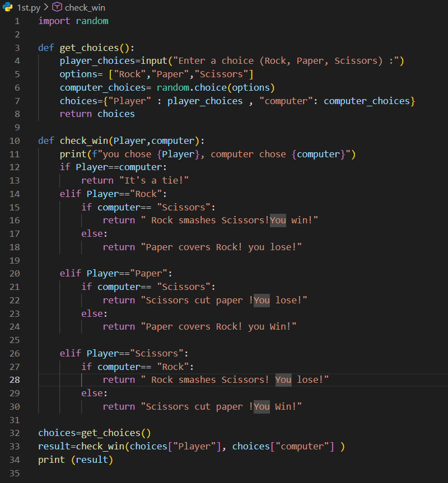Click 'elif Player=="Scissors":' on line 26
The image size is (448, 483).
pyautogui.click(x=124, y=353)
